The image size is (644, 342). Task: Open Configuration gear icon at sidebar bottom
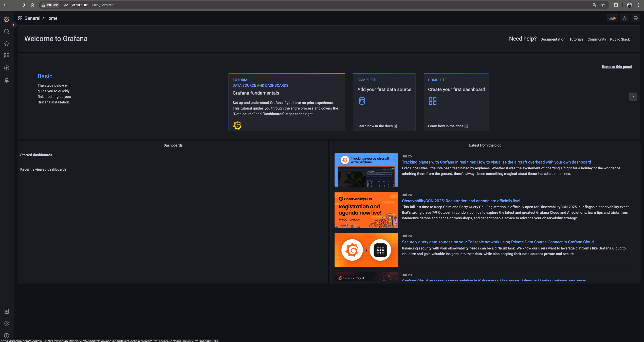coord(7,323)
